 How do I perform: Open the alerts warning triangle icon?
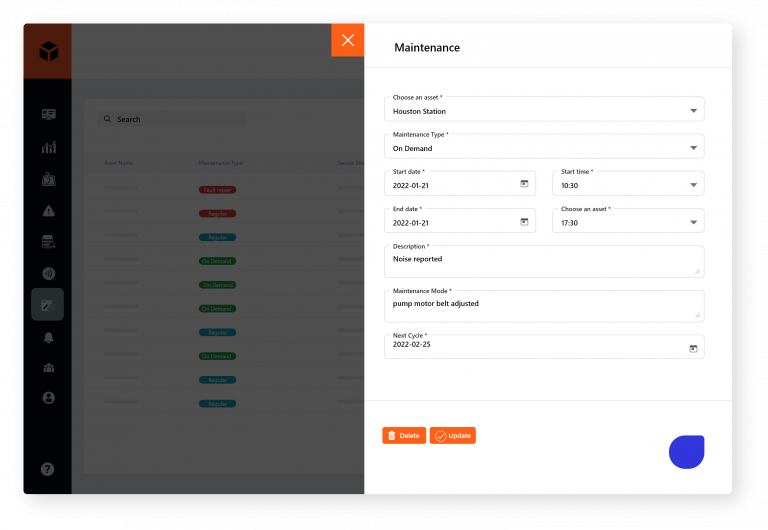pos(48,211)
